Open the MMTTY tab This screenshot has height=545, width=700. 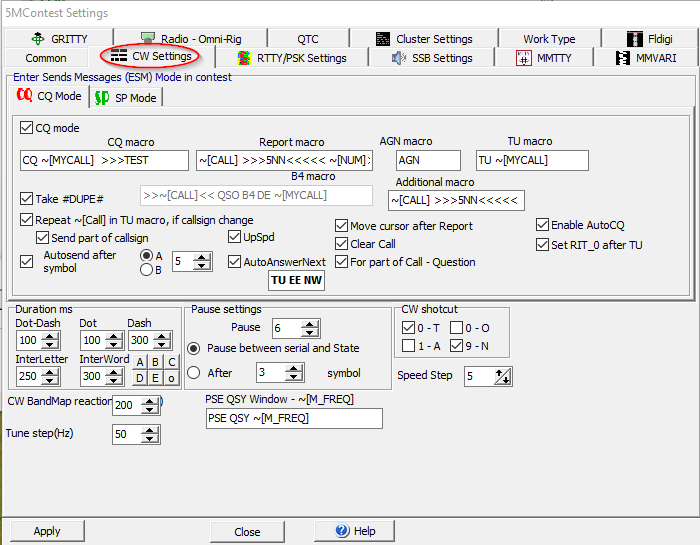click(546, 58)
